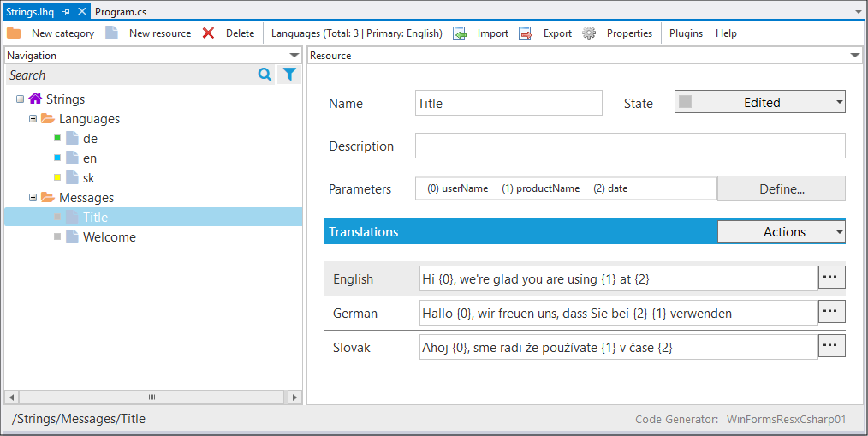Click the Search box in Navigation
This screenshot has width=868, height=436.
131,75
